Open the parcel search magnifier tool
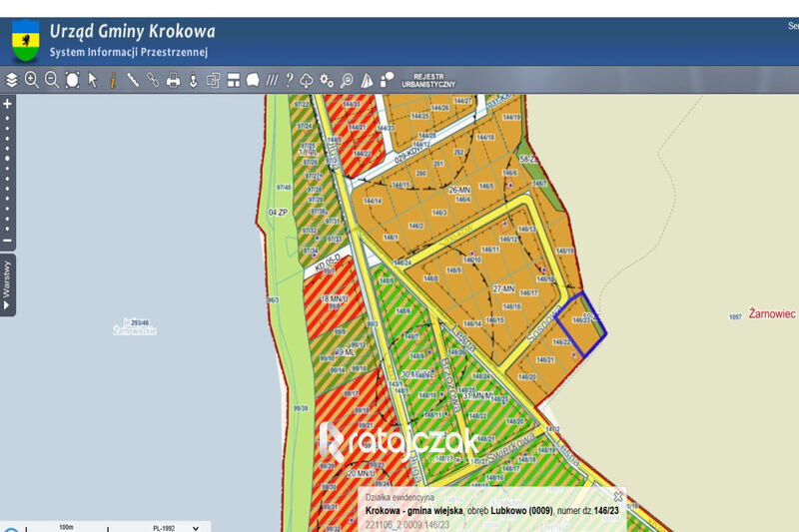 pos(347,81)
